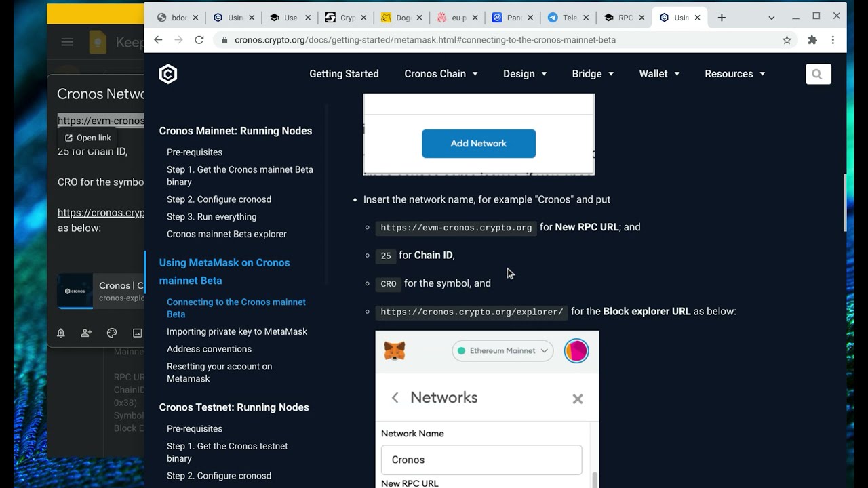
Task: Open Address conventions sidebar link
Action: (x=209, y=349)
